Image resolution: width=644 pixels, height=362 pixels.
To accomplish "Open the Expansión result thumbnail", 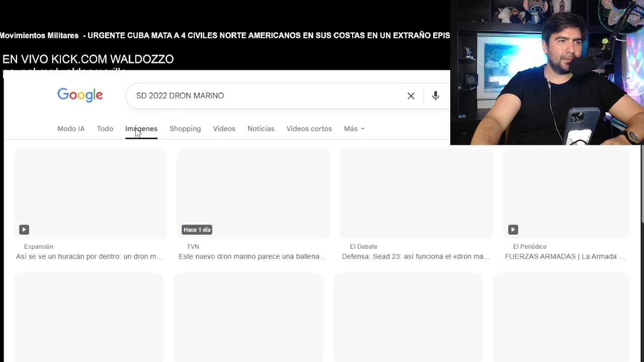I will click(91, 194).
